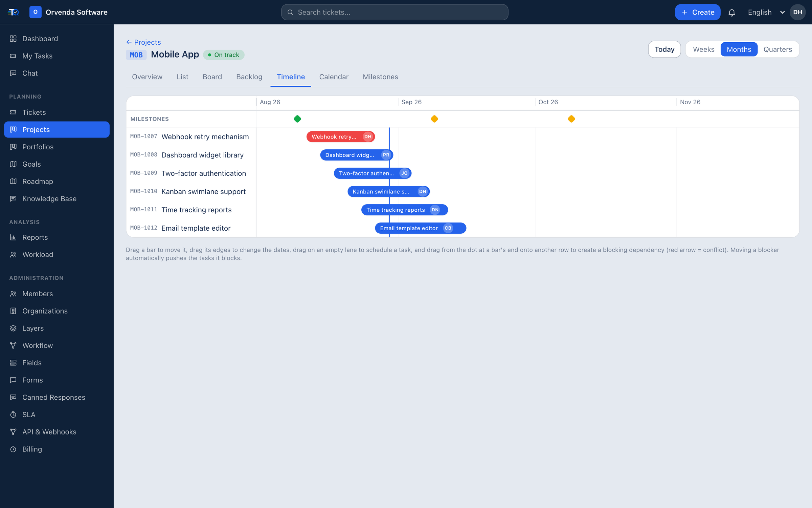Open Reports under Analysis
The image size is (812, 508).
coord(57,237)
